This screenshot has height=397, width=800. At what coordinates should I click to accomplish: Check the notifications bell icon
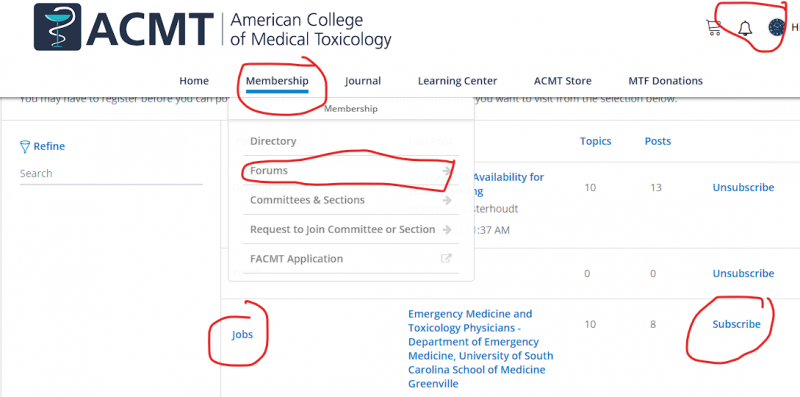tap(745, 28)
